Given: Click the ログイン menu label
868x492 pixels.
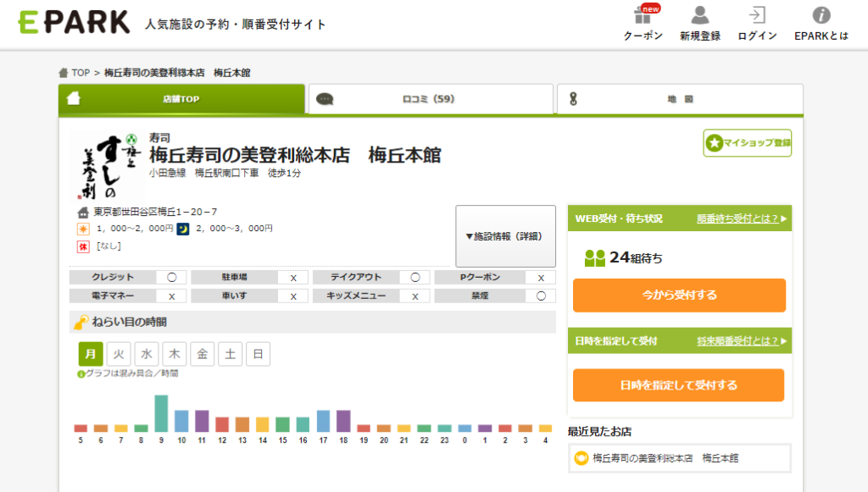Looking at the screenshot, I should (x=757, y=36).
